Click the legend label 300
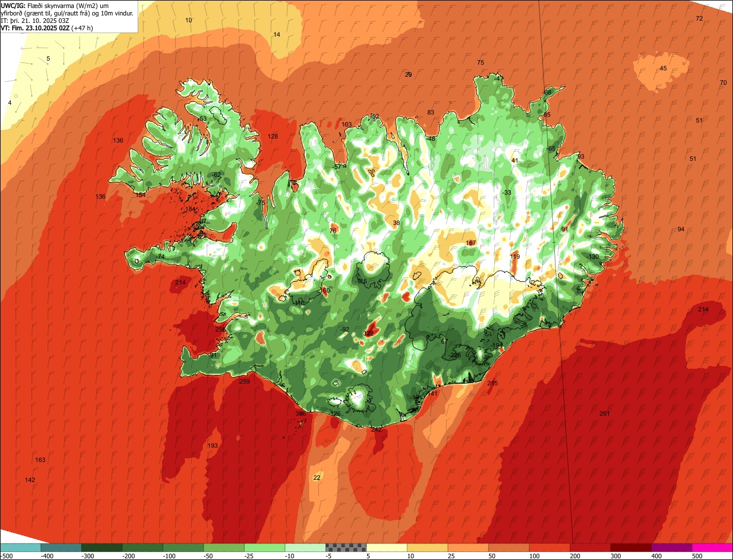The image size is (733, 560). (x=616, y=556)
